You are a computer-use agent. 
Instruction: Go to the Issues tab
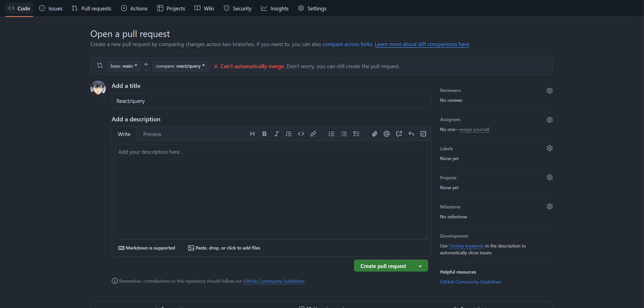coord(51,8)
